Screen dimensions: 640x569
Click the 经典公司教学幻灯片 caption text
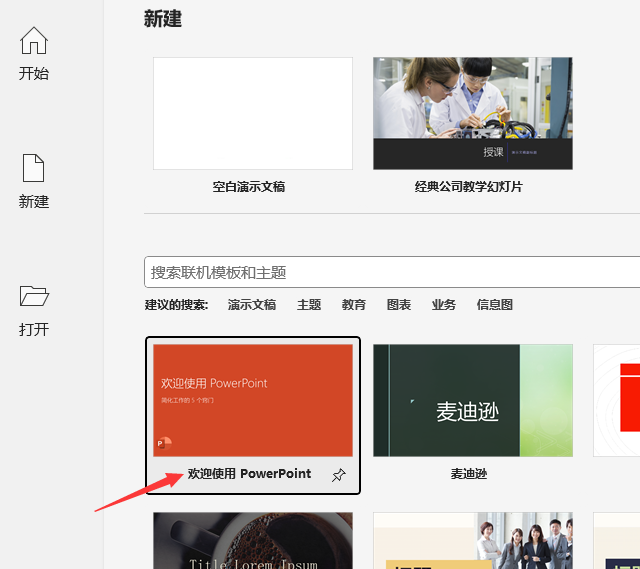[469, 187]
